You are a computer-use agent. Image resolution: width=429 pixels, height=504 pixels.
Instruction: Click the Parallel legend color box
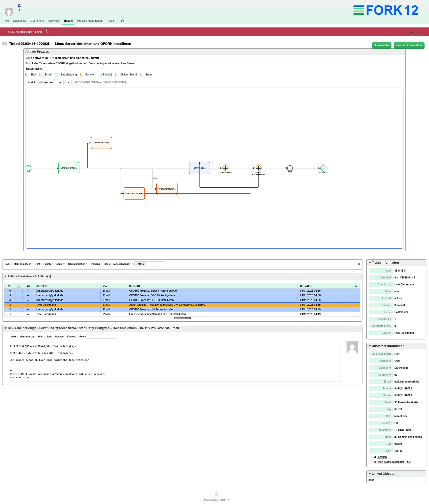(x=82, y=75)
